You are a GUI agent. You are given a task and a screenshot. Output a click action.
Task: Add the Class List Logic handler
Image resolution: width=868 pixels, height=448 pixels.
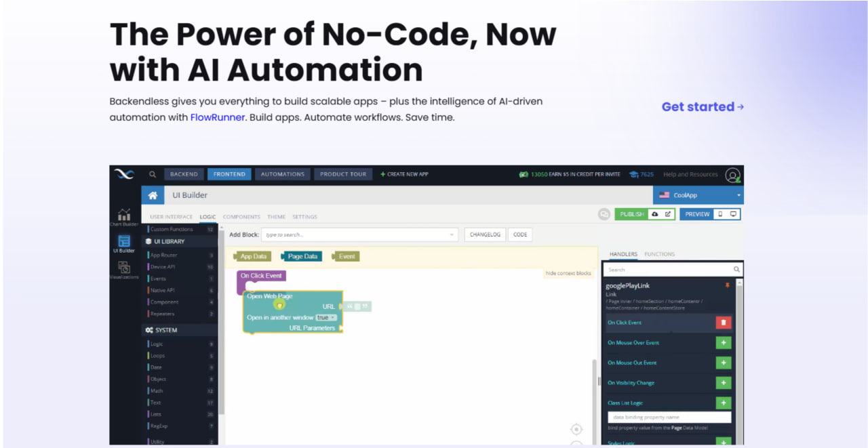[724, 403]
